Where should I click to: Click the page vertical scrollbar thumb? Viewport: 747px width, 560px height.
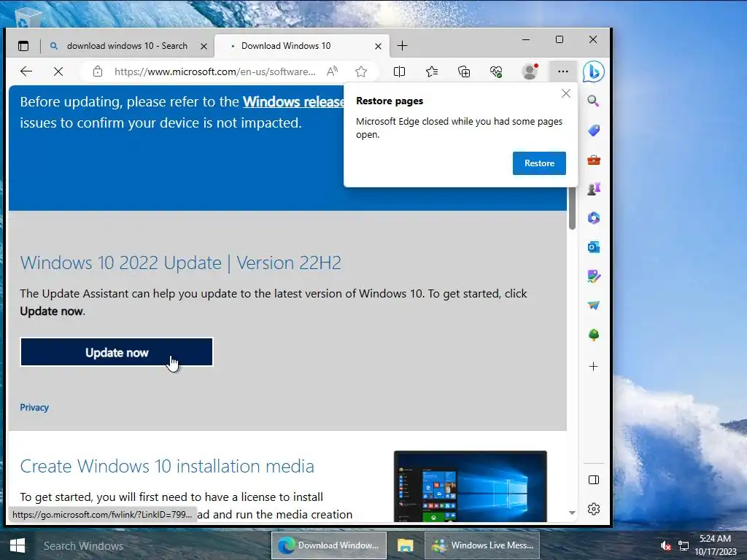click(572, 208)
